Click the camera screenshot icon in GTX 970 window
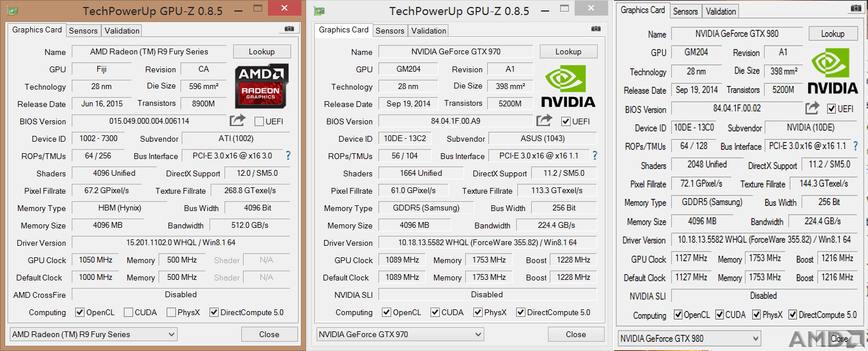868x351 pixels. pyautogui.click(x=596, y=29)
